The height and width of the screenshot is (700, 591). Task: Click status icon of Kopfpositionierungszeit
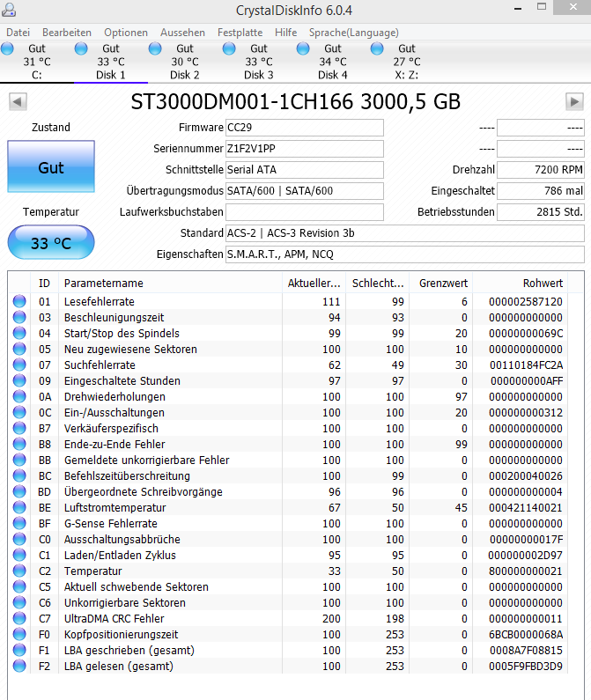[x=19, y=634]
